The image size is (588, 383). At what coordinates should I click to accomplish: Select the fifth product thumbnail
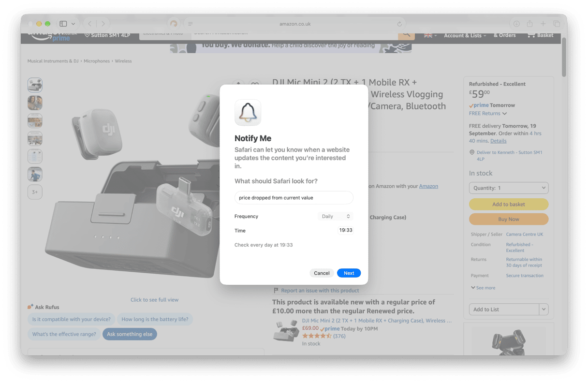(x=35, y=156)
